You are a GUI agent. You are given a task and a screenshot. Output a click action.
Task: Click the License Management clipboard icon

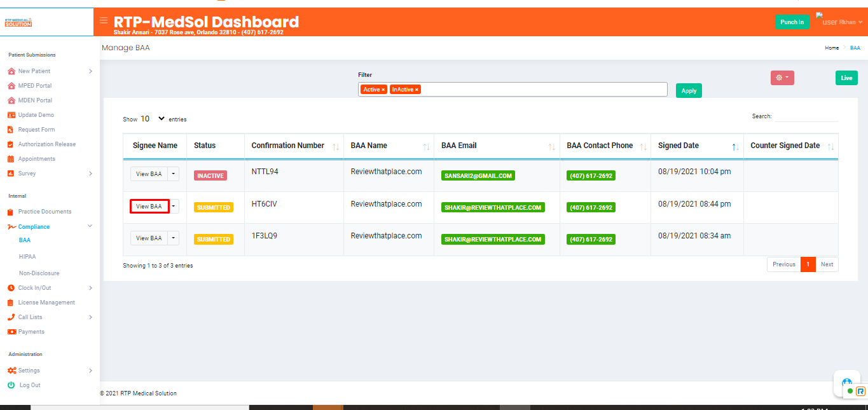coord(11,303)
